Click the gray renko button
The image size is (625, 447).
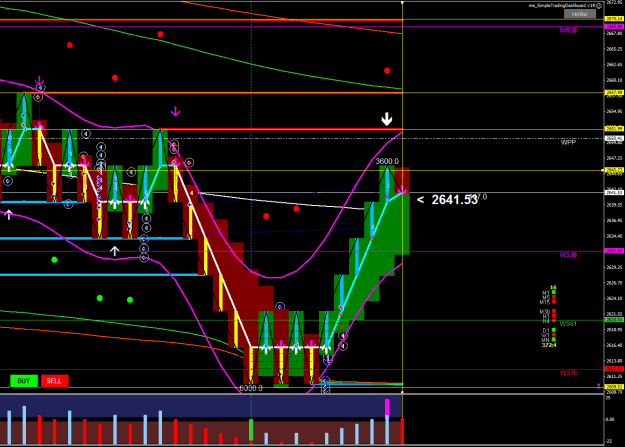(x=580, y=14)
